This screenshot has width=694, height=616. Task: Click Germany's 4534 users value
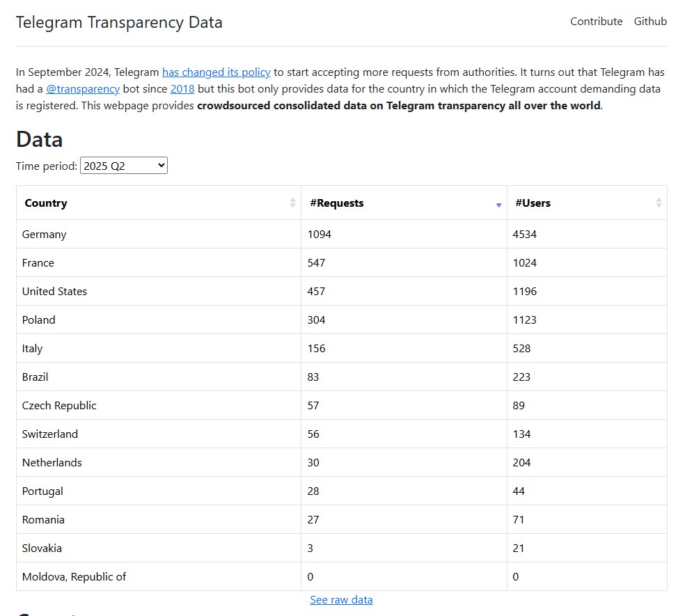click(x=525, y=235)
